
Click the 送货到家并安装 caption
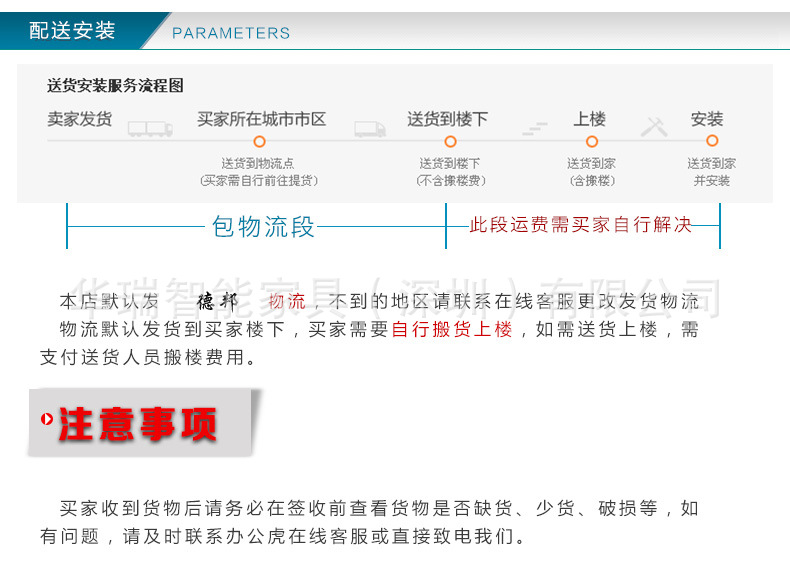[x=712, y=171]
